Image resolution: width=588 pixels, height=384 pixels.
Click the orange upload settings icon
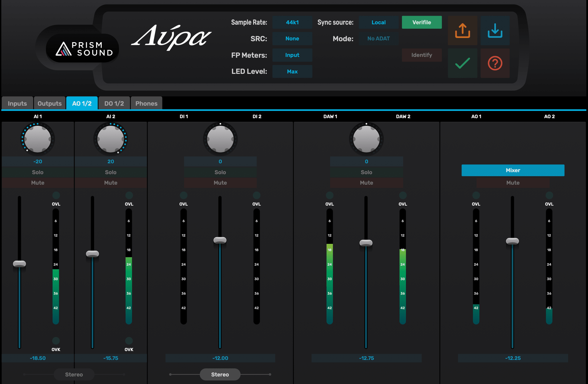pos(463,31)
